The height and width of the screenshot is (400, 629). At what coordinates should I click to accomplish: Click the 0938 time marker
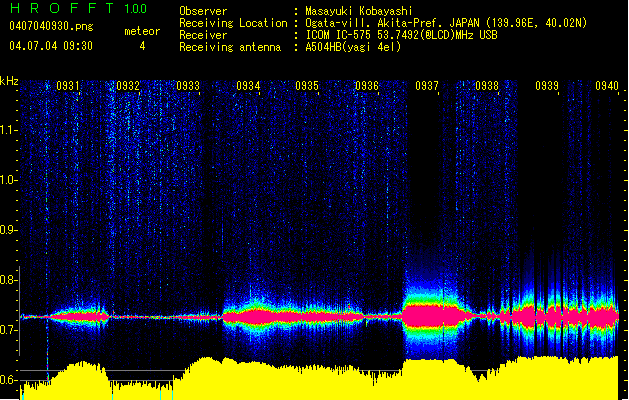coord(487,86)
